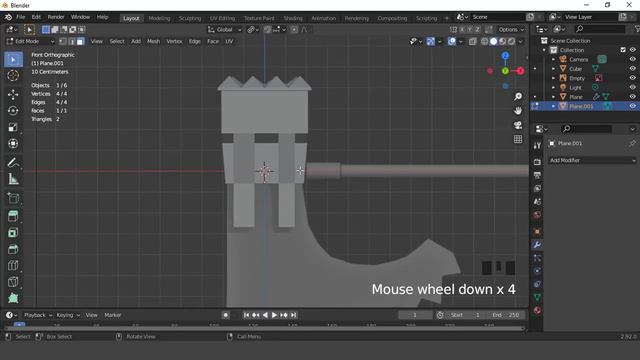640x360 pixels.
Task: Activate the Rotate tool
Action: (13, 111)
